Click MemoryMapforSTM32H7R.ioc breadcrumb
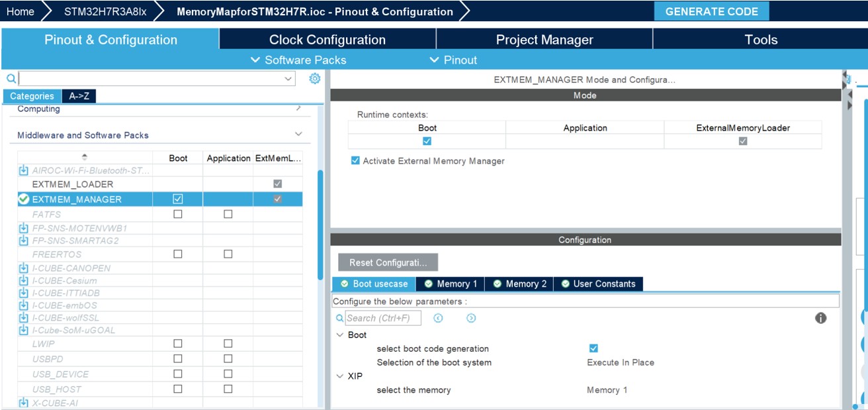The width and height of the screenshot is (868, 410). click(x=315, y=11)
